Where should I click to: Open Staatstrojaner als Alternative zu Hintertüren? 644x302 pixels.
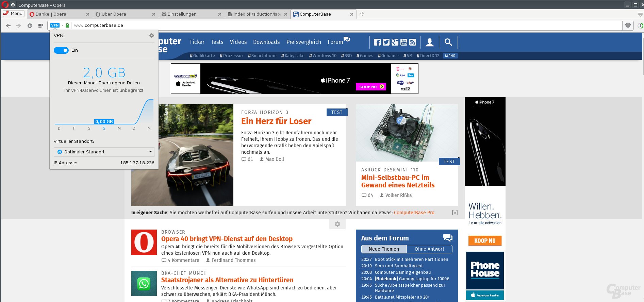point(227,280)
